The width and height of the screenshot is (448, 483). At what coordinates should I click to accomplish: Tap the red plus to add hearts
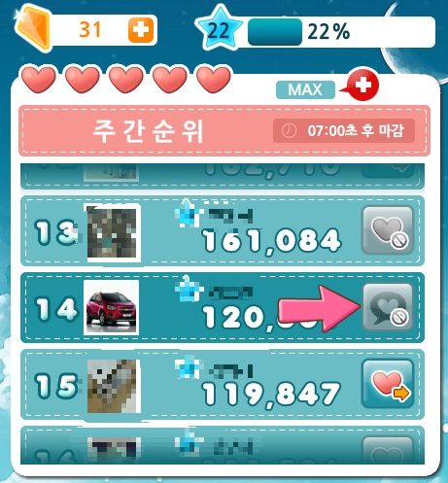362,86
